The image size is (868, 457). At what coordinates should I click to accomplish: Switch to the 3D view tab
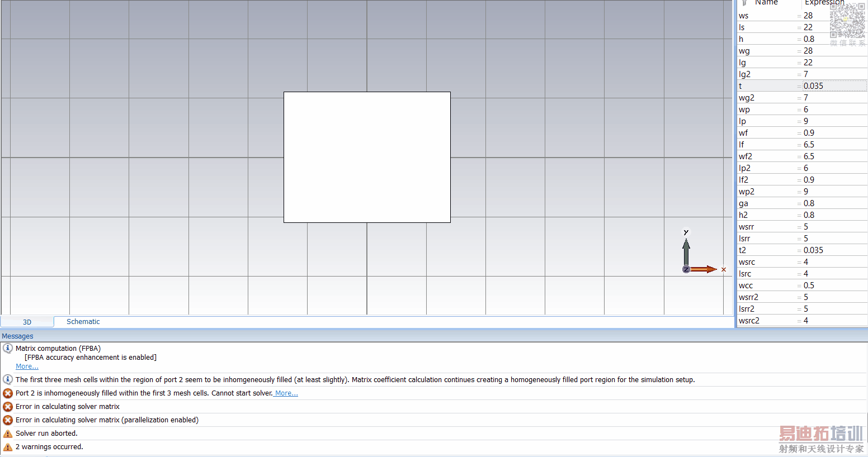click(x=27, y=322)
